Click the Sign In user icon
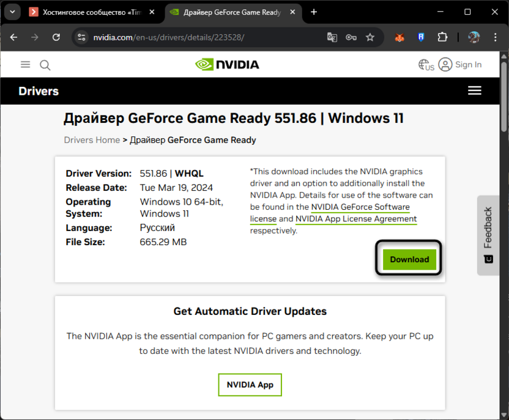 pyautogui.click(x=445, y=65)
